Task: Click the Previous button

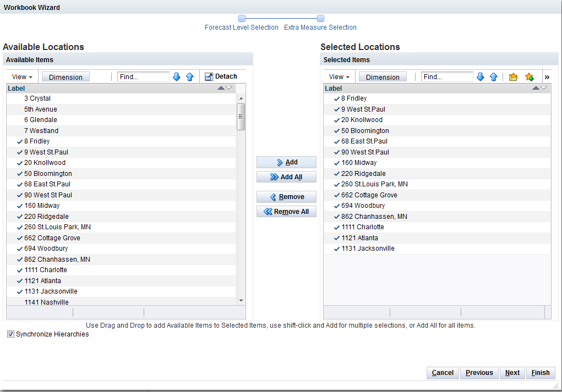Action: point(479,373)
